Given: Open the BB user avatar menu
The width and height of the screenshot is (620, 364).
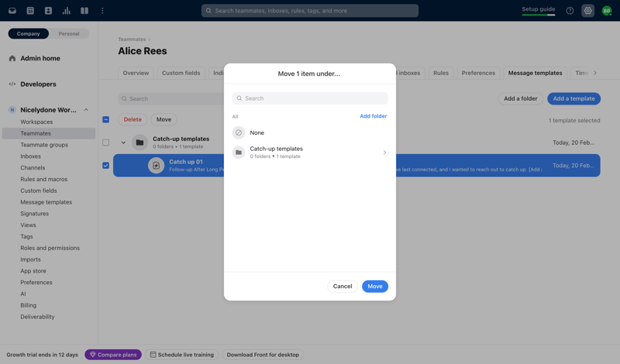Looking at the screenshot, I should pyautogui.click(x=607, y=11).
